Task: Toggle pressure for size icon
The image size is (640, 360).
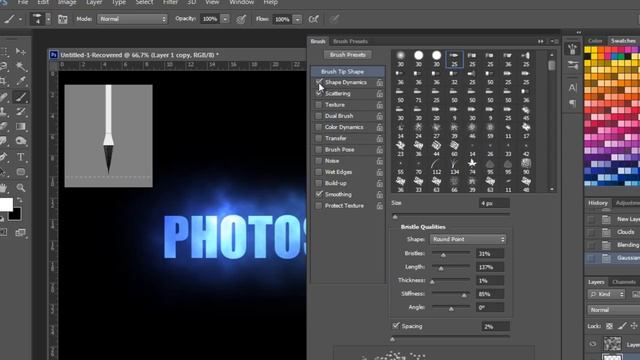Action: point(334,19)
